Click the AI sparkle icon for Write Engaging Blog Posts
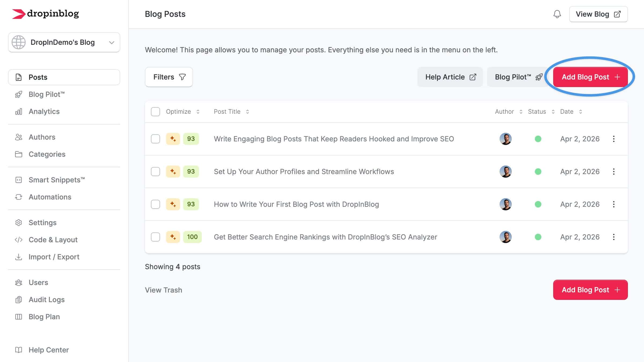 pos(173,139)
